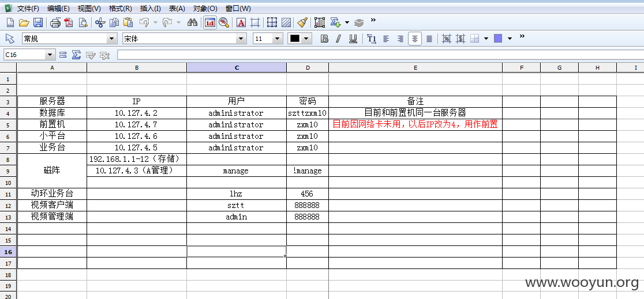This screenshot has width=644, height=299.
Task: Click the text direction T1 icon
Action: point(371,39)
